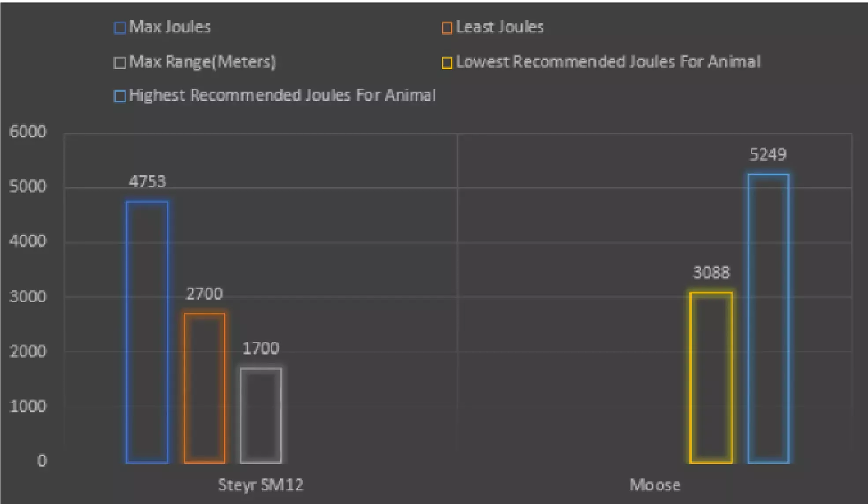
Task: Click the Moose axis category label
Action: click(x=655, y=485)
